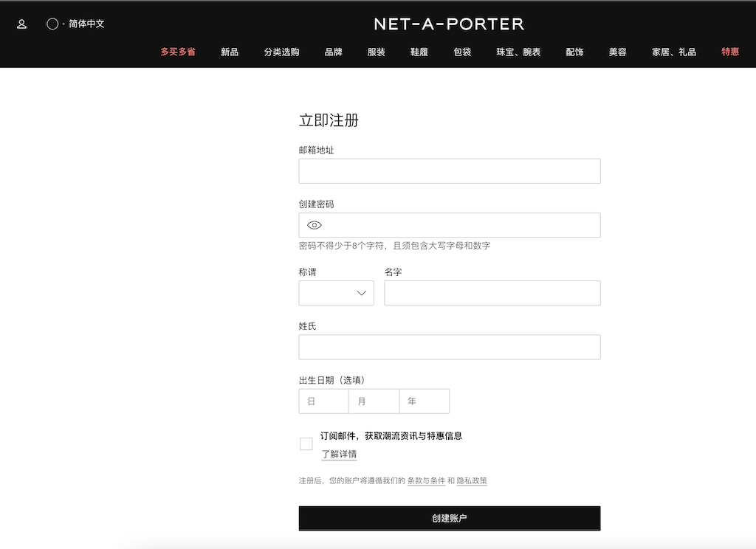Open the account user icon
The height and width of the screenshot is (549, 756).
[21, 24]
